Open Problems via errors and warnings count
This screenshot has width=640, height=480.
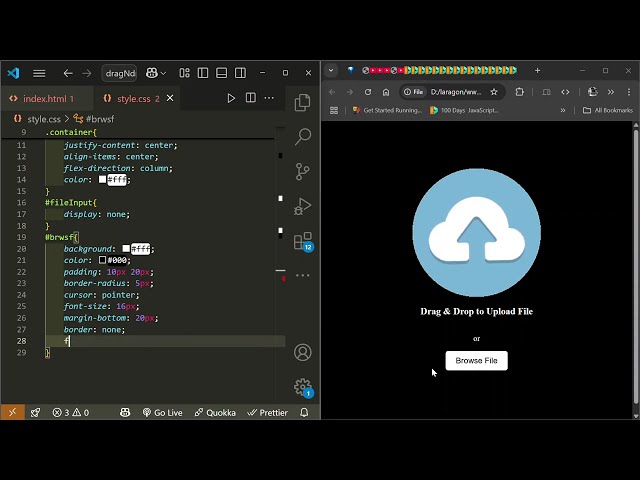(x=71, y=413)
